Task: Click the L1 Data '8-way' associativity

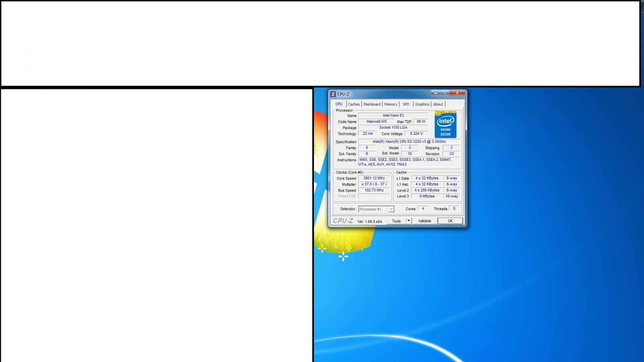Action: [452, 178]
